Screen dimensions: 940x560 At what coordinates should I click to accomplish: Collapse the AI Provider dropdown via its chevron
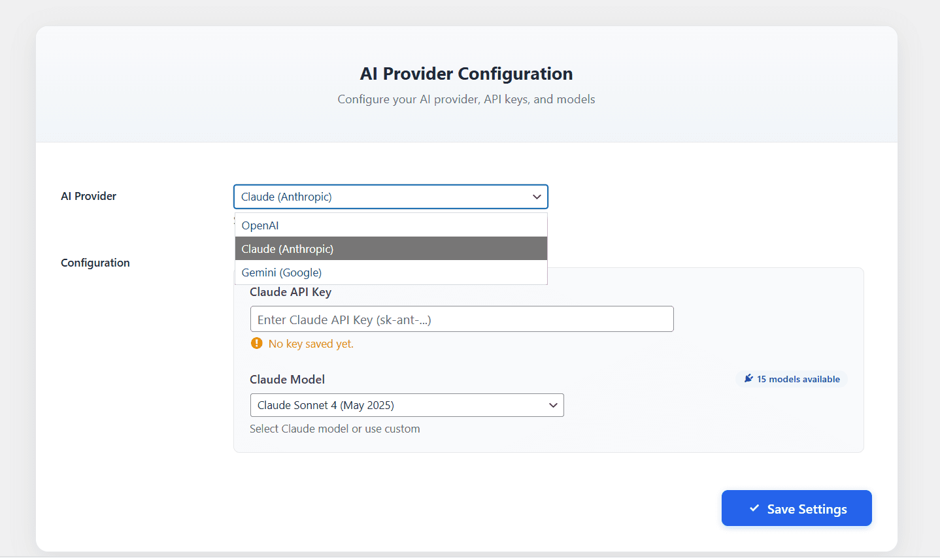pos(537,197)
